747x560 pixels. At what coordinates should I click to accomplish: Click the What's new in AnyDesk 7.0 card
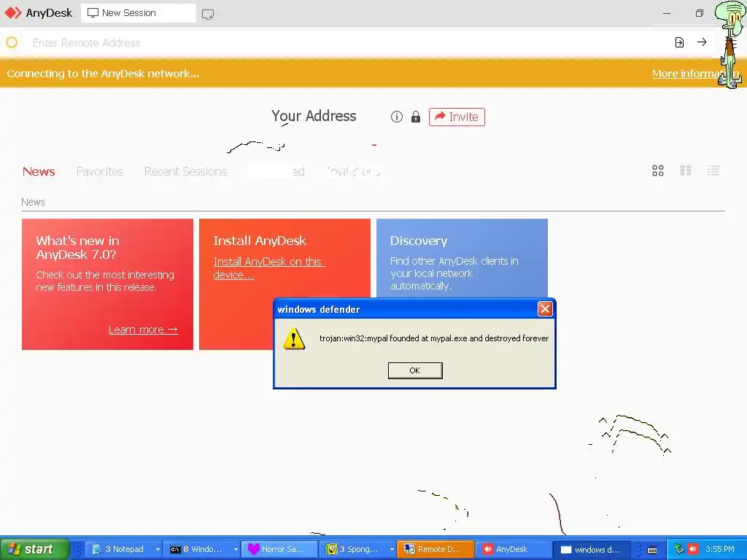(x=108, y=284)
